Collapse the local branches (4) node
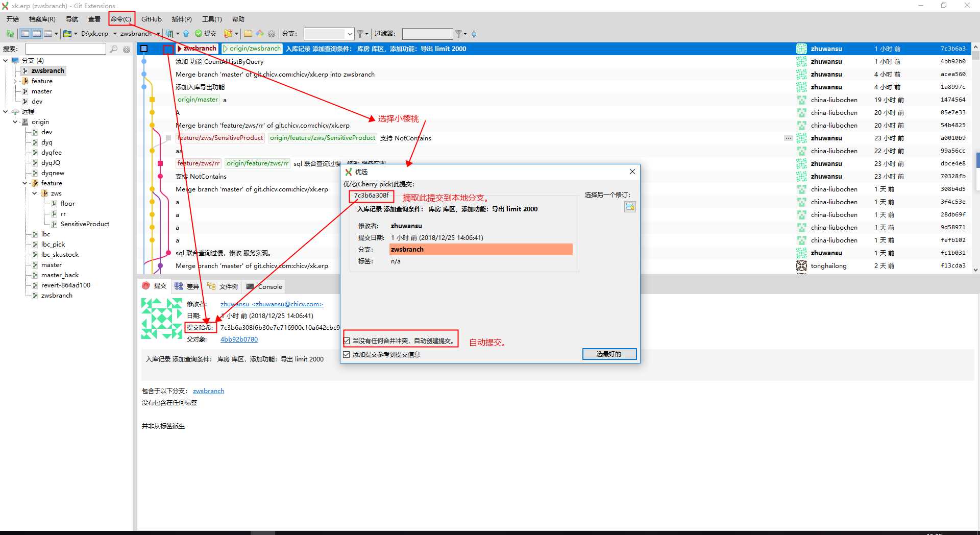The width and height of the screenshot is (980, 535). pyautogui.click(x=6, y=60)
